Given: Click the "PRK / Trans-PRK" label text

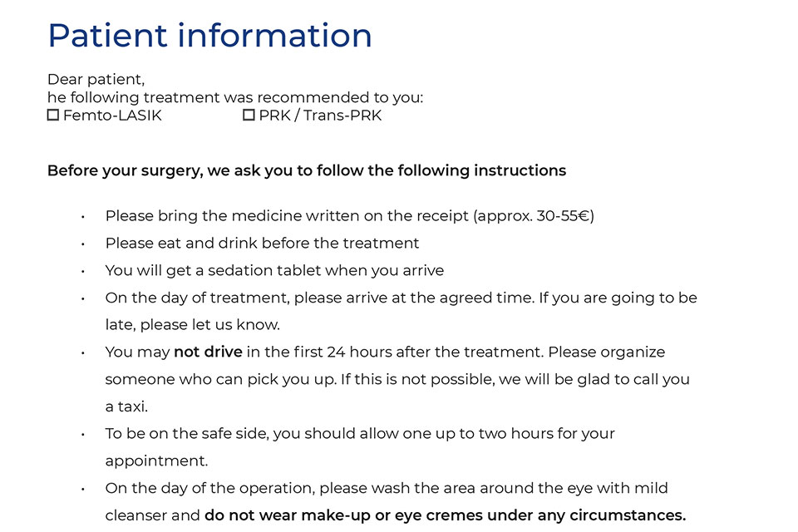Looking at the screenshot, I should 320,116.
